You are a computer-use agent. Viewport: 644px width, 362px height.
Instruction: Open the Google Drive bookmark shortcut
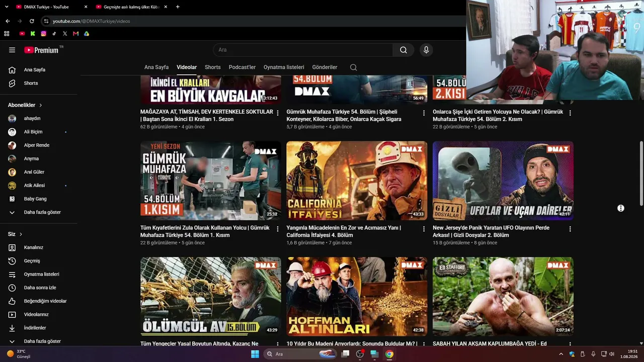(87, 34)
